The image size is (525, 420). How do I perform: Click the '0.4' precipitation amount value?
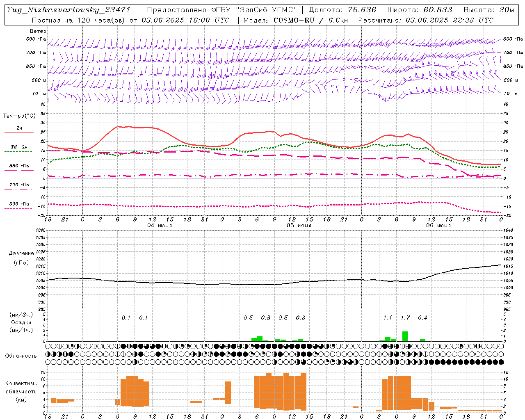(422, 318)
